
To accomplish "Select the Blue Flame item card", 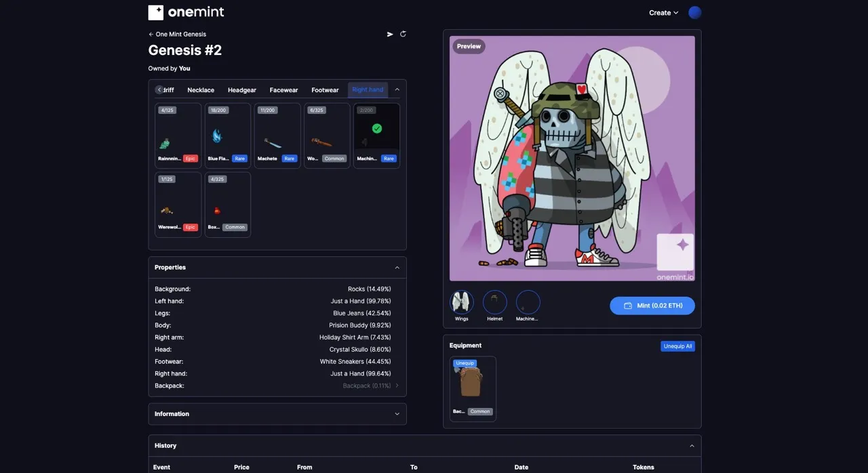I will coord(227,136).
